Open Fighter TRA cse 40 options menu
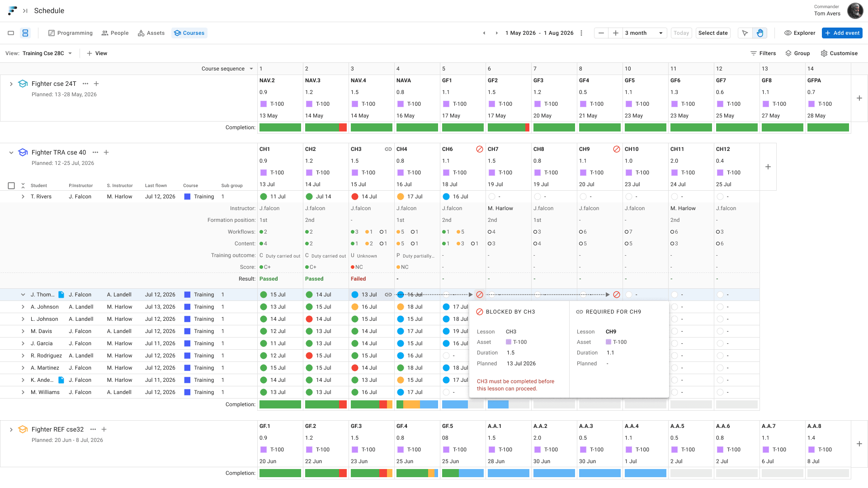 click(x=95, y=152)
